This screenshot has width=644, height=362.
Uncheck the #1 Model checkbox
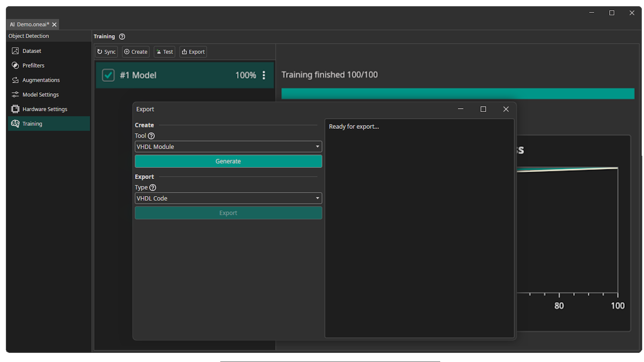[x=108, y=75]
